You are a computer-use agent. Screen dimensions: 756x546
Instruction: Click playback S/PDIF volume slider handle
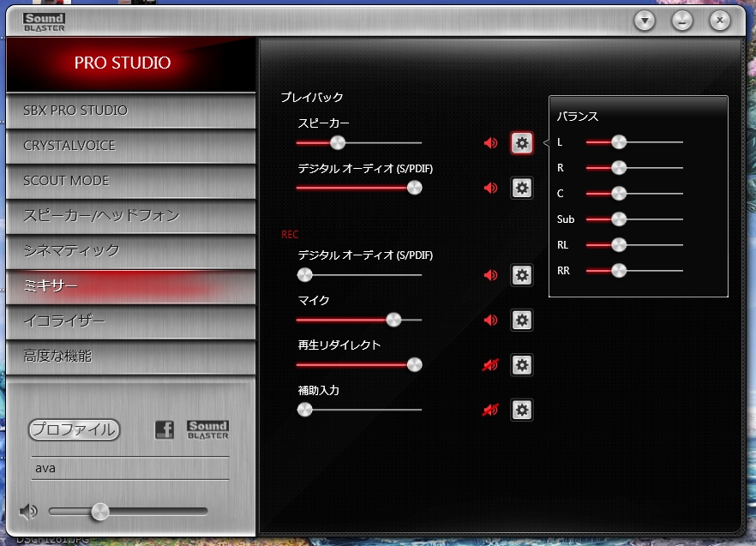(414, 188)
